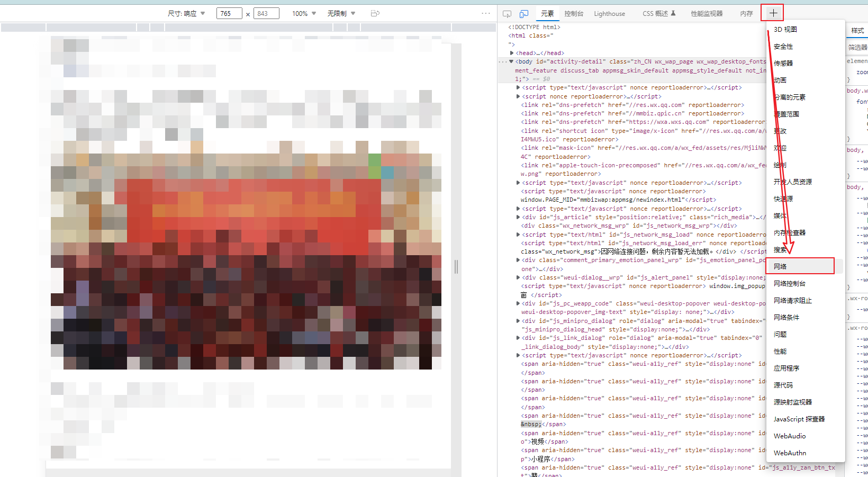
Task: Click the ellipsis beside the body element
Action: point(503,62)
